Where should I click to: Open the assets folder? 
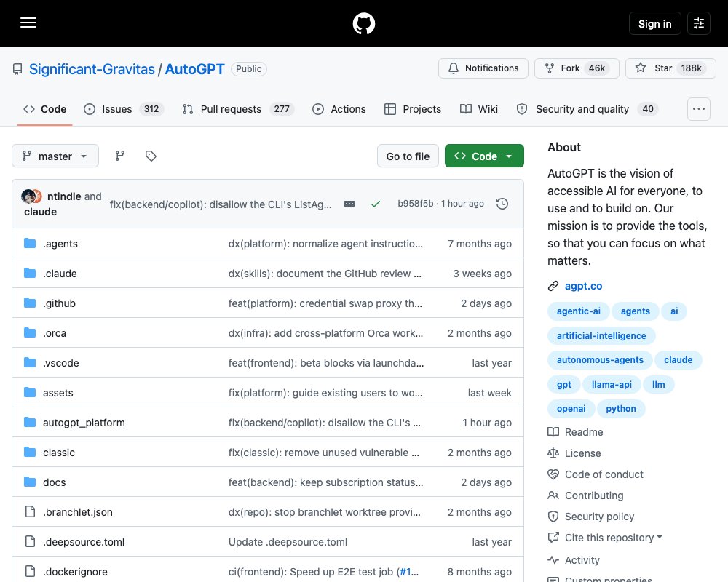(x=58, y=393)
